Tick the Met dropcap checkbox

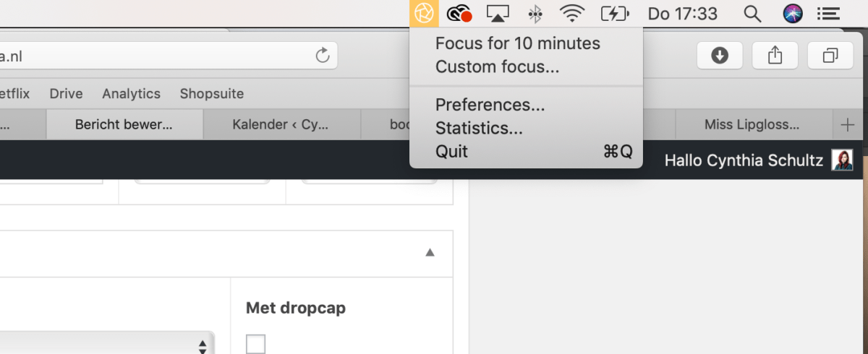coord(255,344)
